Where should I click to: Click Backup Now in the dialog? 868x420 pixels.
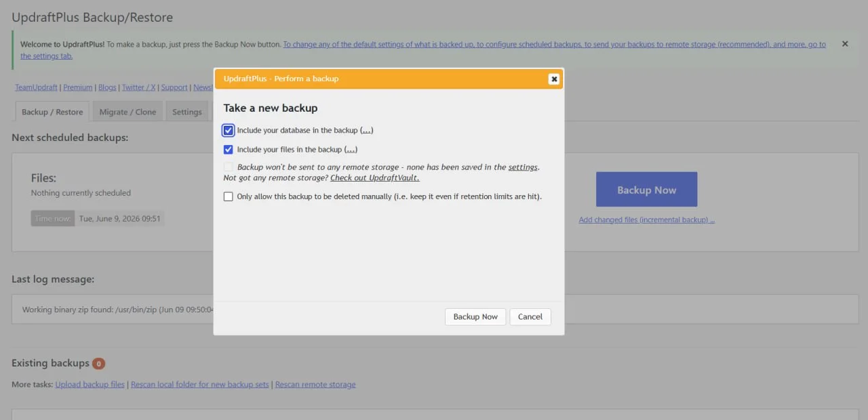point(475,316)
